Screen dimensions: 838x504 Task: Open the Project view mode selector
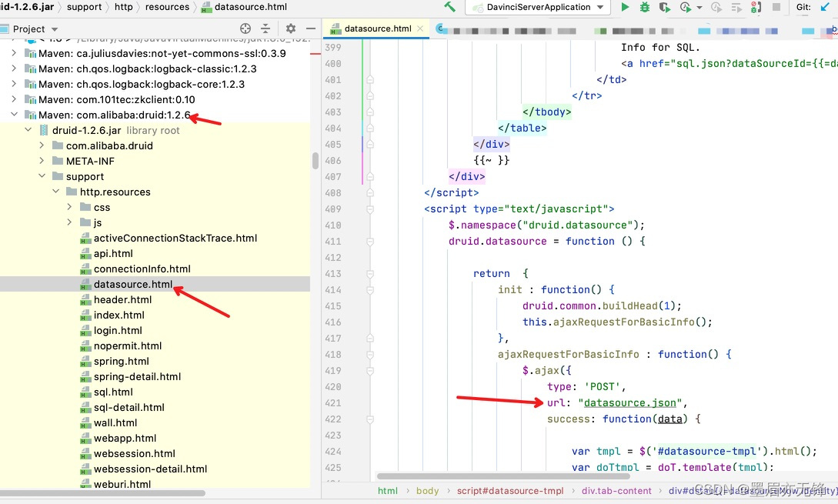point(55,28)
